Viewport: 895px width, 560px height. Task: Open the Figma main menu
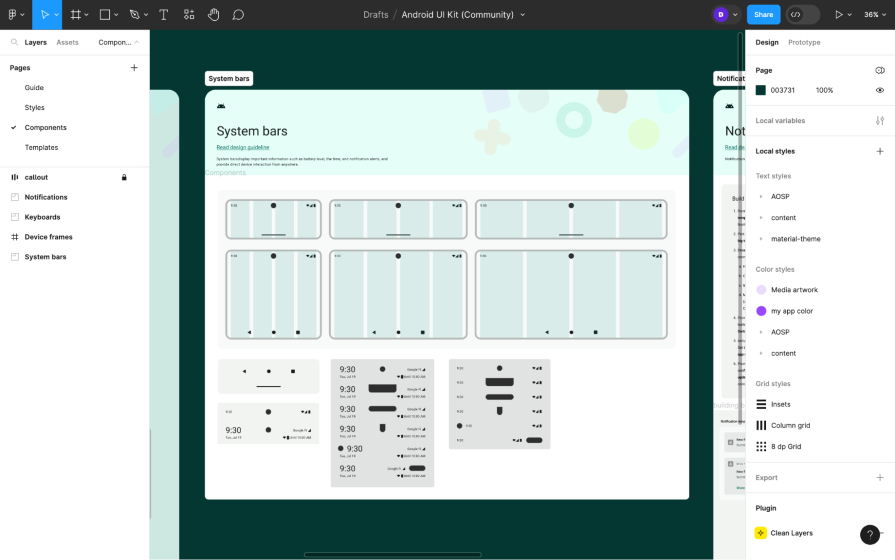pos(14,14)
